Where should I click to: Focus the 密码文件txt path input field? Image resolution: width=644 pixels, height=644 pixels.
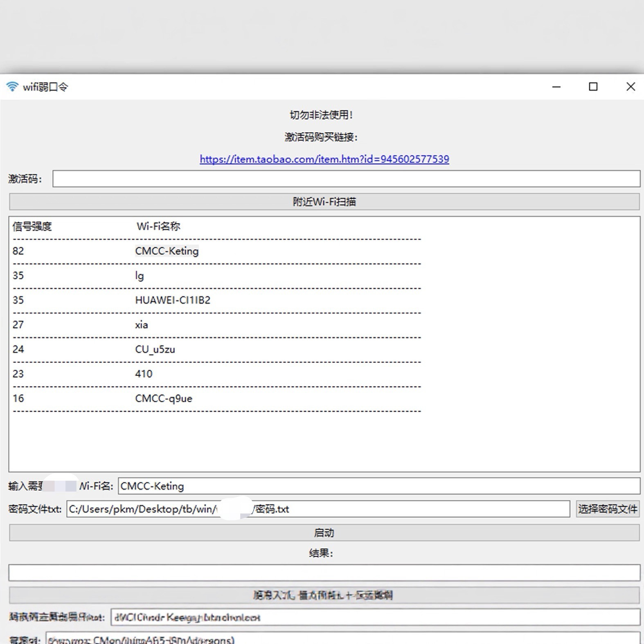(x=318, y=509)
